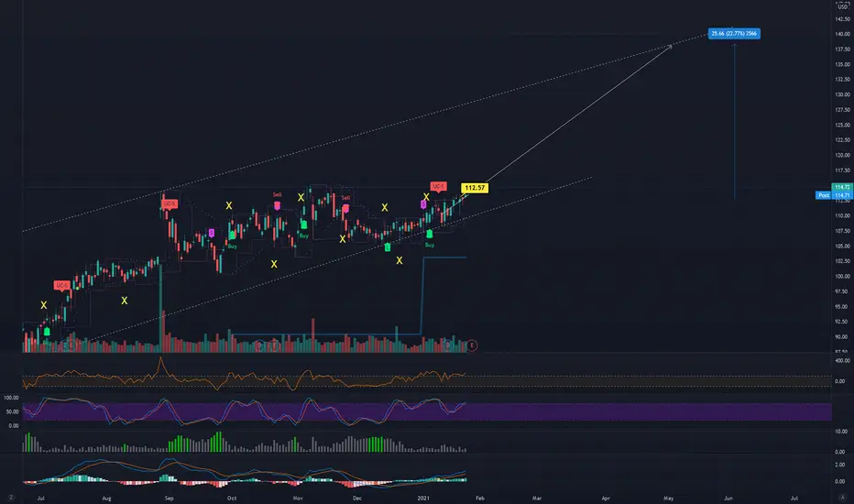Image resolution: width=854 pixels, height=504 pixels.
Task: Toggle the auto-scale 'A' button at axis corner
Action: click(842, 498)
